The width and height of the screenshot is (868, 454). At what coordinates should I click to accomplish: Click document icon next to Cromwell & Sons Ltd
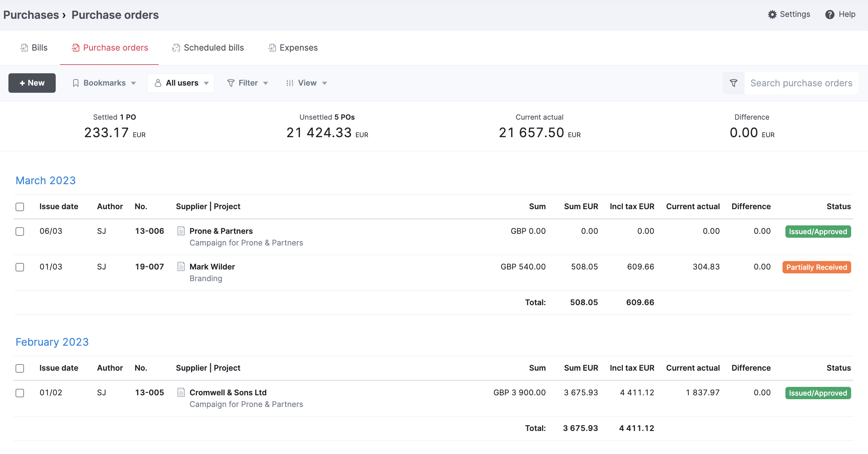click(181, 393)
